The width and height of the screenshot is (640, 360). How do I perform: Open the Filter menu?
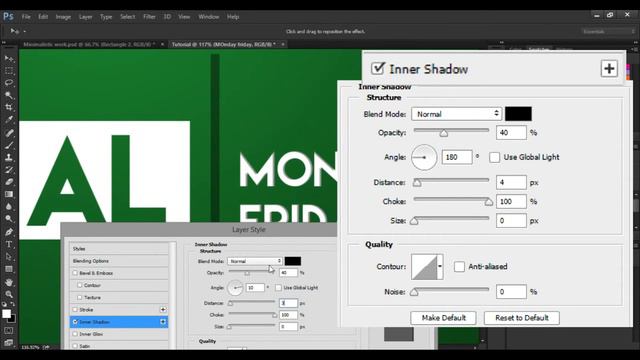tap(149, 17)
